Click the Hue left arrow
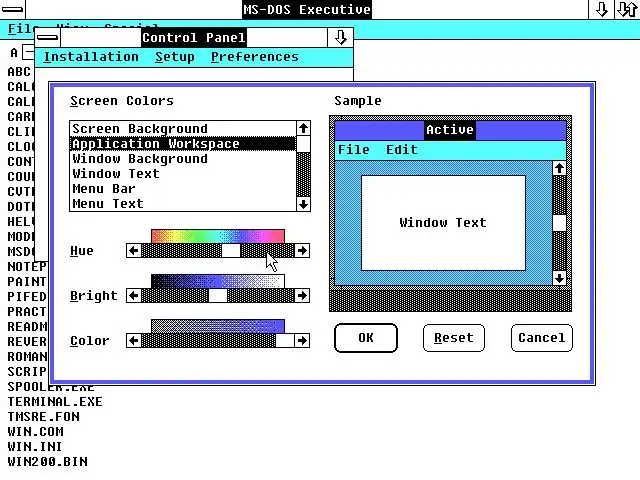Viewport: 640px width, 480px height. point(133,251)
